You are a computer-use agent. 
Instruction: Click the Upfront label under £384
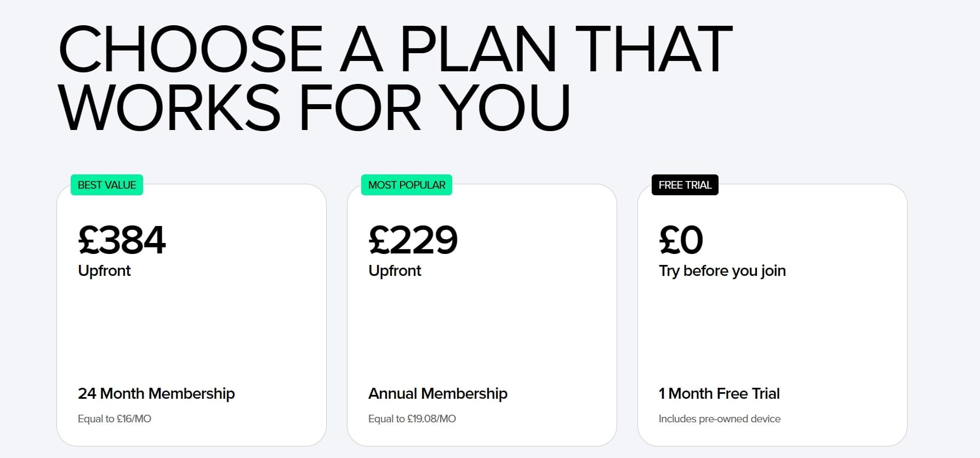click(x=104, y=270)
